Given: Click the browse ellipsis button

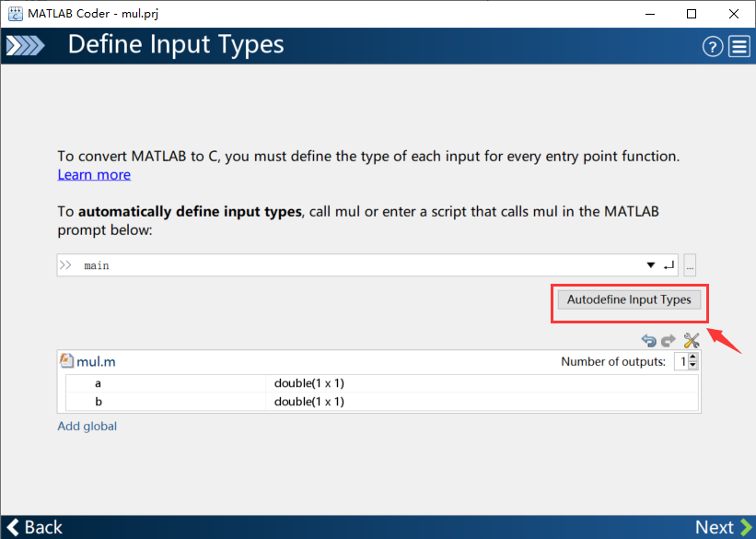Looking at the screenshot, I should (690, 265).
